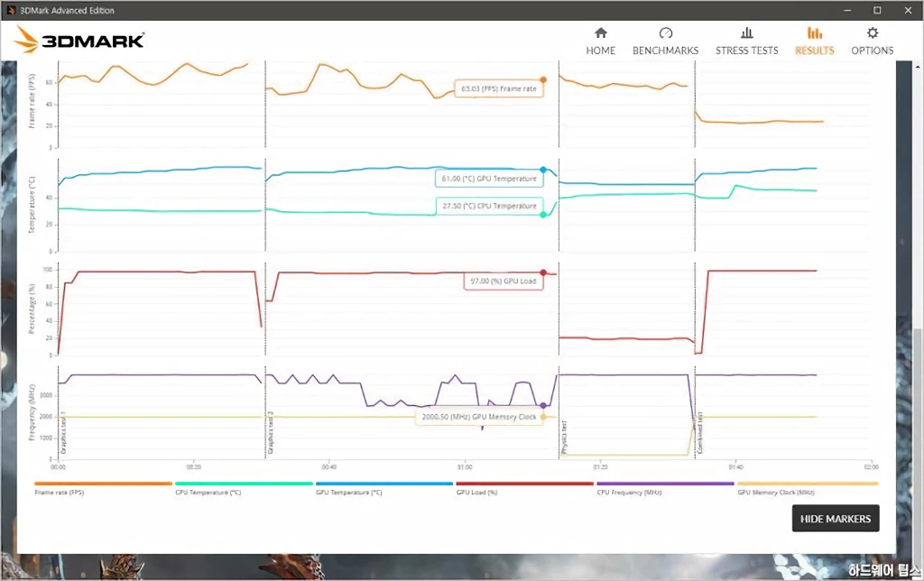Click the 'Frequency (MHz)' vertical axis title
The height and width of the screenshot is (581, 924).
point(32,412)
